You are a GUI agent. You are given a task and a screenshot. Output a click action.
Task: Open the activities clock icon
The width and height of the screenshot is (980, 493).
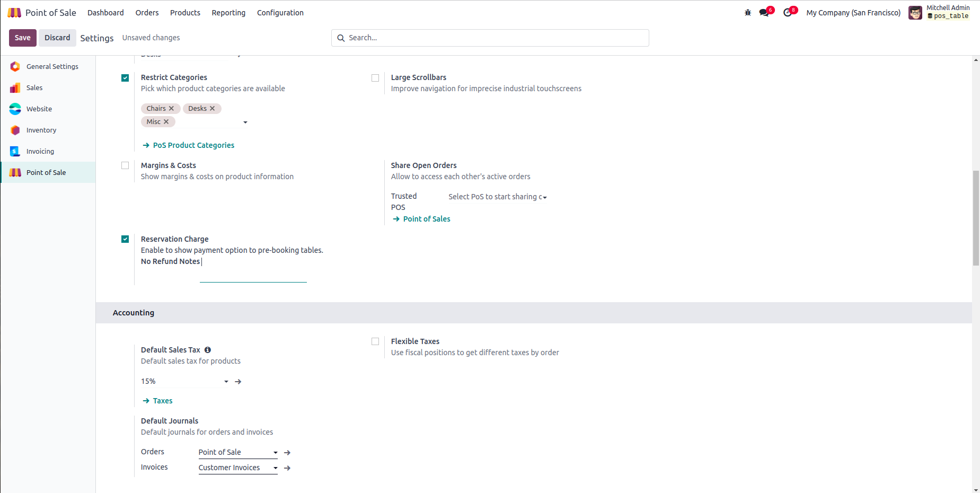pos(788,13)
